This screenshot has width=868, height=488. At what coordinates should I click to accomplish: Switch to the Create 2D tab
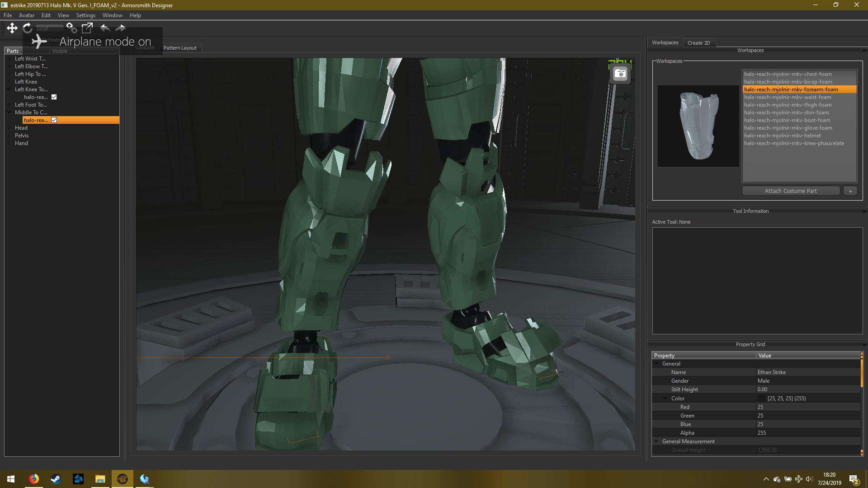click(x=699, y=43)
